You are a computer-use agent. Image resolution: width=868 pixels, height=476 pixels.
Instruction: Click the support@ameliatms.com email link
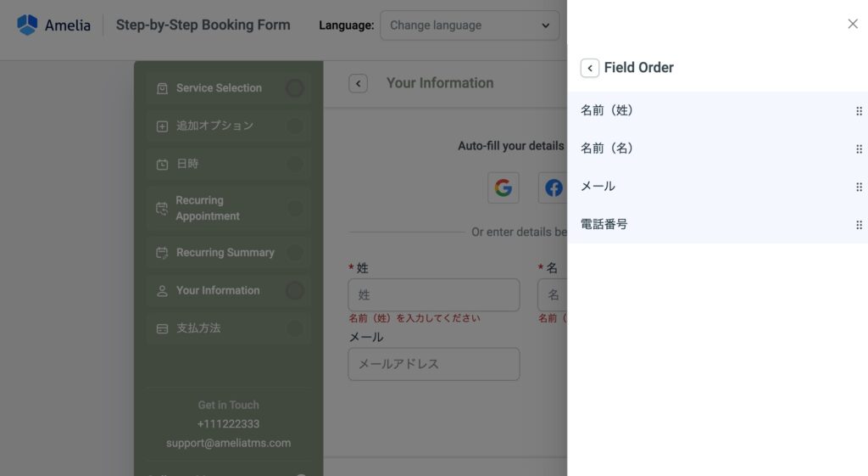coord(228,443)
